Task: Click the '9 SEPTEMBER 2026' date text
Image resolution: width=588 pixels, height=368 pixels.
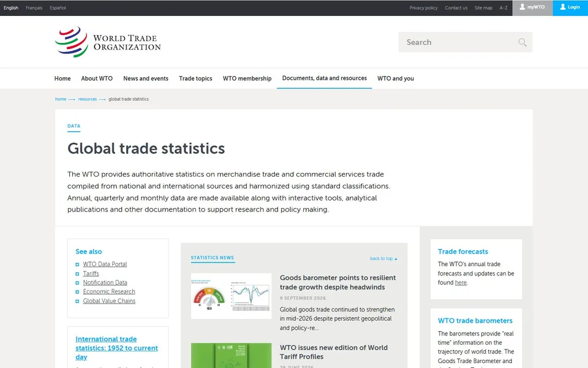Action: pyautogui.click(x=303, y=298)
